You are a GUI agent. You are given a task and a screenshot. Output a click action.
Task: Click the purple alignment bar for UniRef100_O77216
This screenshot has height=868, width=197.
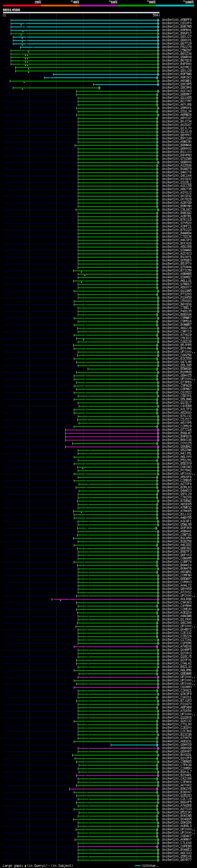point(112,430)
